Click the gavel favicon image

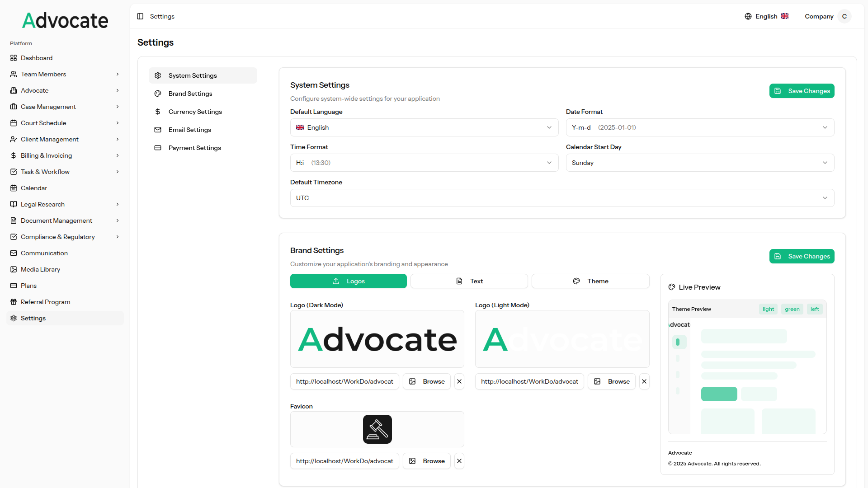point(377,429)
